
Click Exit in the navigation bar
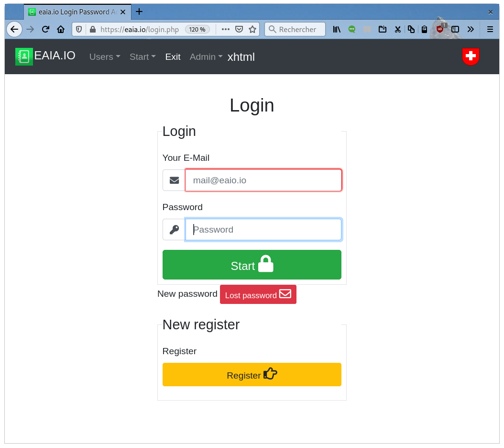coord(173,57)
